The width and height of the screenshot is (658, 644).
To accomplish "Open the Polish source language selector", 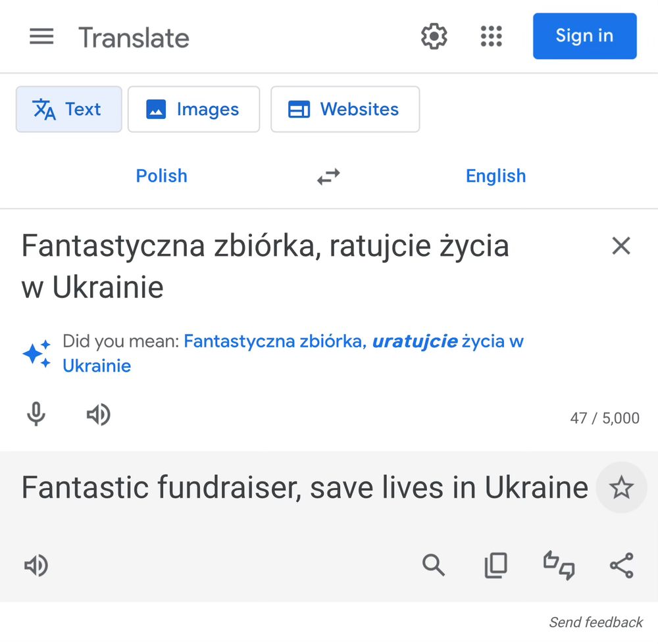I will point(161,176).
